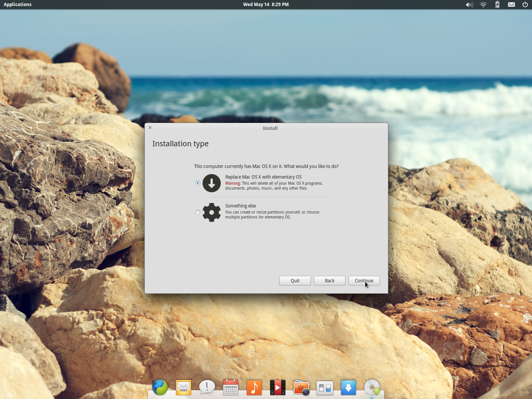Screen dimensions: 532x399
Task: Click the 'Something else' option label
Action: click(x=241, y=206)
